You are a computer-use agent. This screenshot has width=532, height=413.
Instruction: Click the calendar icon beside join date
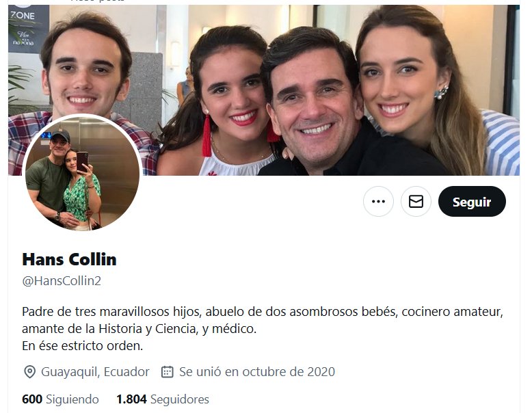(x=167, y=372)
